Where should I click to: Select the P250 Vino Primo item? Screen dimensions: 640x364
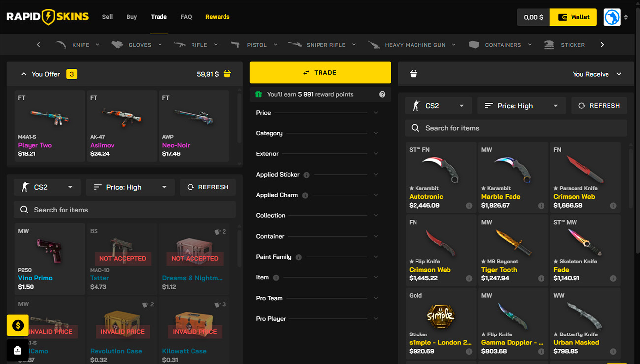[x=50, y=259]
